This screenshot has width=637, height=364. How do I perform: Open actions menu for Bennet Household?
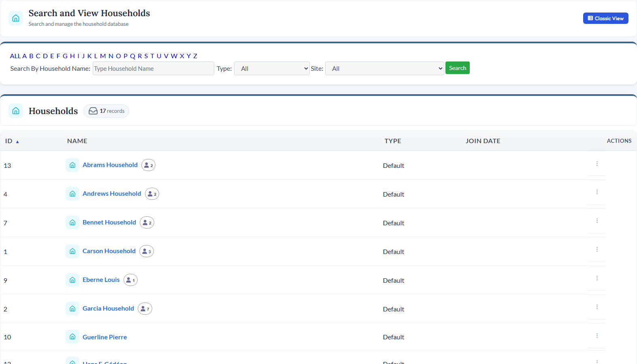597,221
